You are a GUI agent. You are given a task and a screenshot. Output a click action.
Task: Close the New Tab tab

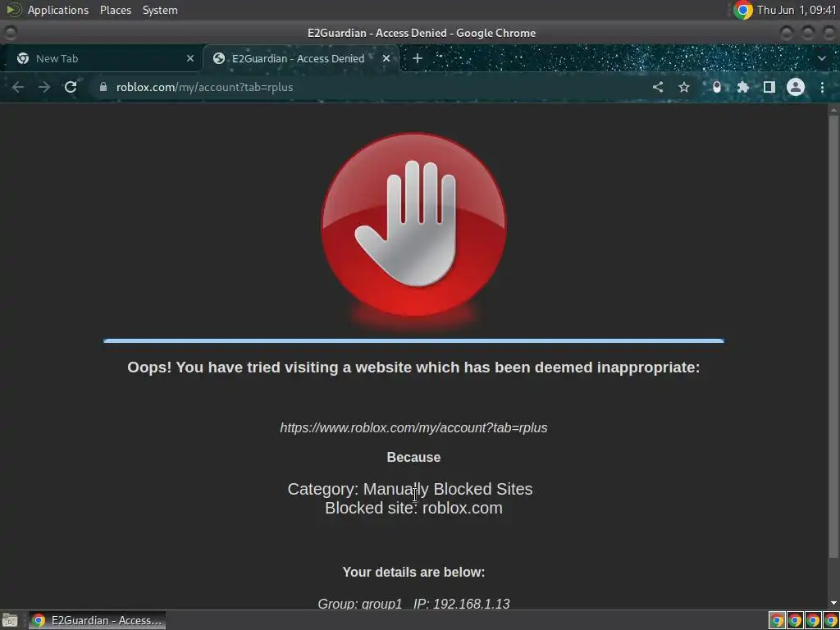point(190,58)
